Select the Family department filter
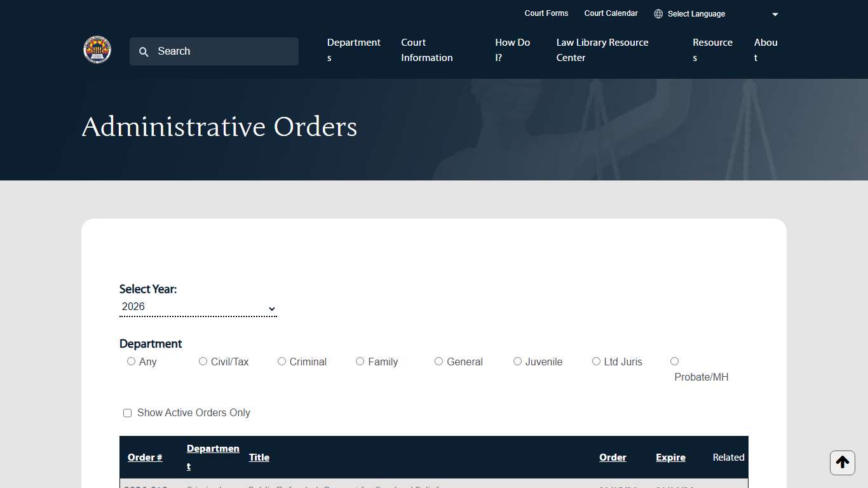 (360, 361)
